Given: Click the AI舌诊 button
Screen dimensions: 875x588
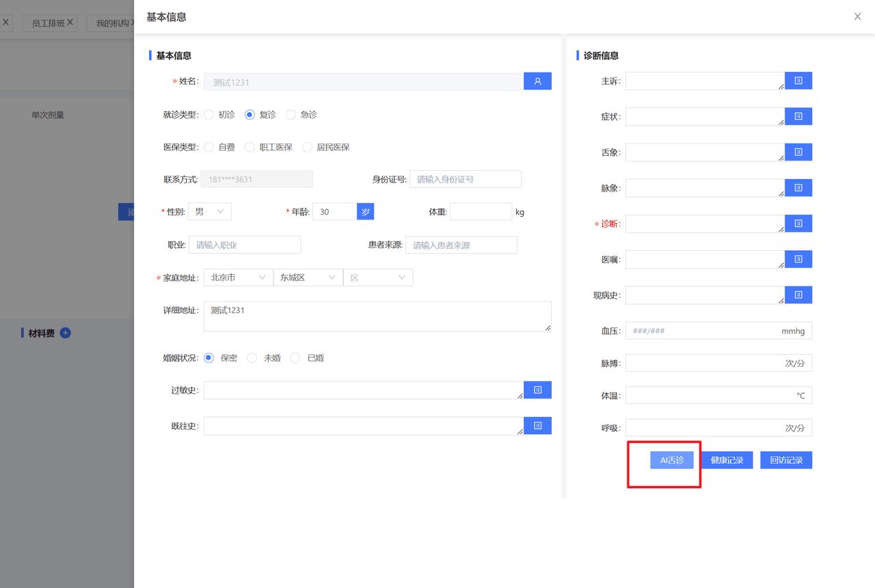Looking at the screenshot, I should point(672,460).
